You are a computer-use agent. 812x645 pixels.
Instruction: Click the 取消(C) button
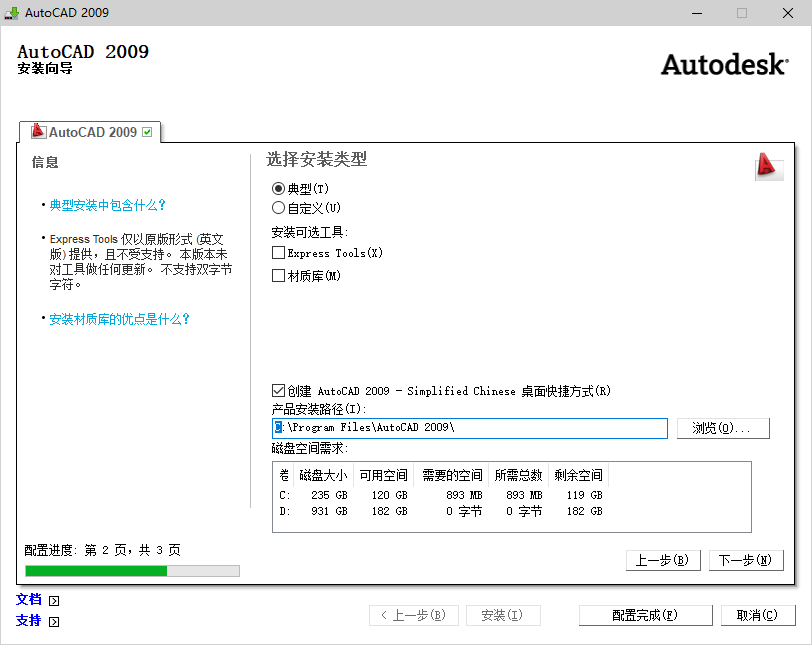pos(758,614)
